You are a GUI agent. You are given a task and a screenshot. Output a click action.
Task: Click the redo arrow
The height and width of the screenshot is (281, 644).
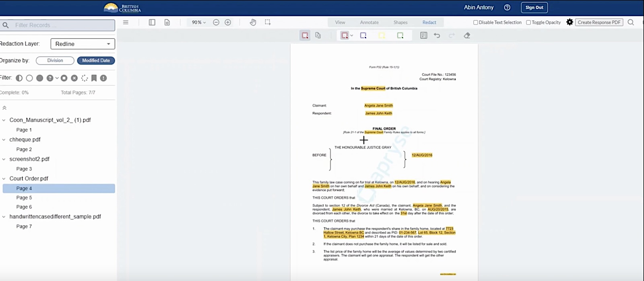click(x=452, y=35)
